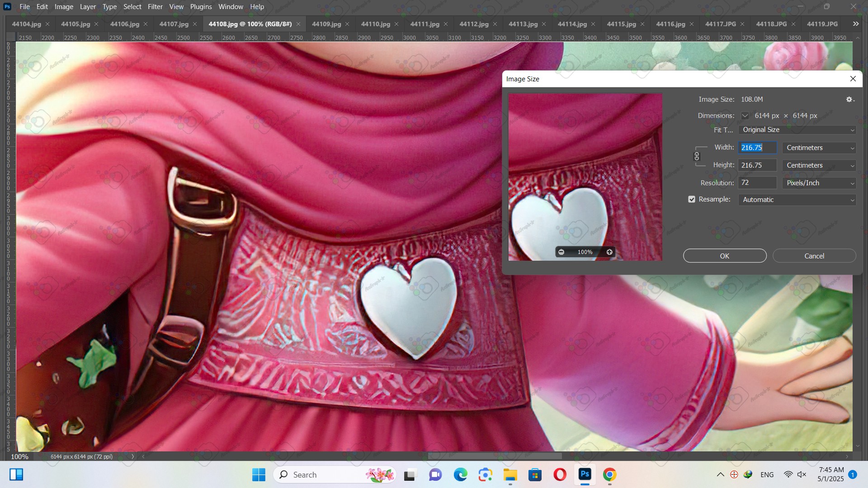Screen dimensions: 868x488
Task: Toggle constrain proportions chain link
Action: pos(697,156)
